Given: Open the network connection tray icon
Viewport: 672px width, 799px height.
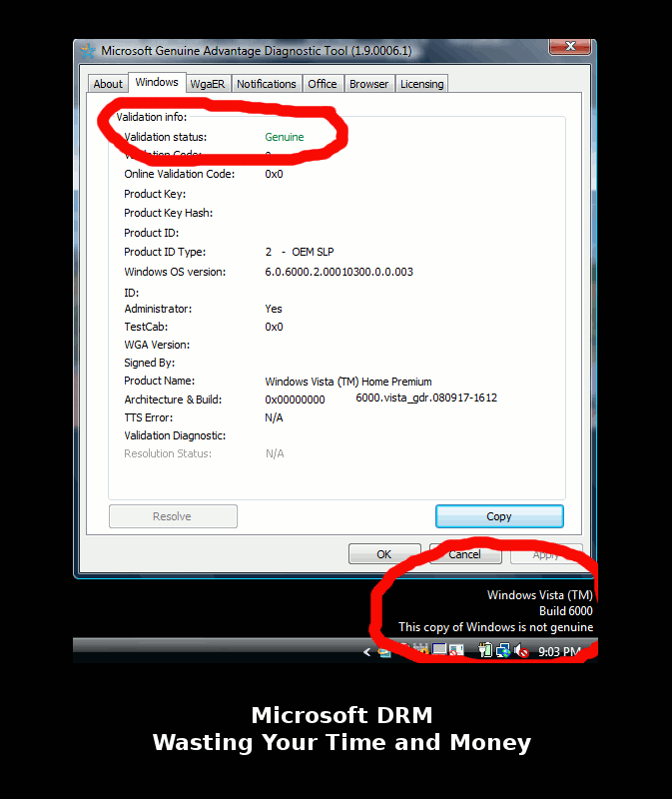Looking at the screenshot, I should [x=503, y=651].
